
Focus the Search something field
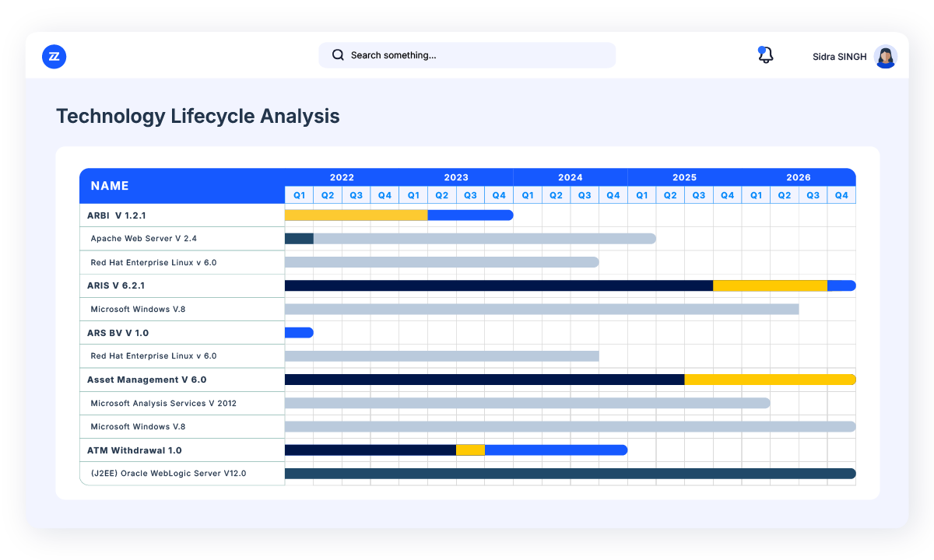pos(467,55)
